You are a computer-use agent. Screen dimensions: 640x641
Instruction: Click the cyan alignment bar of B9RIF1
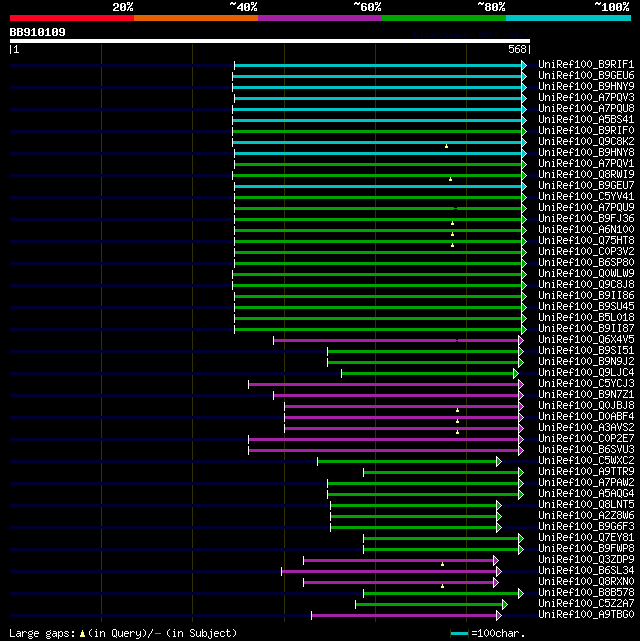[x=378, y=65]
